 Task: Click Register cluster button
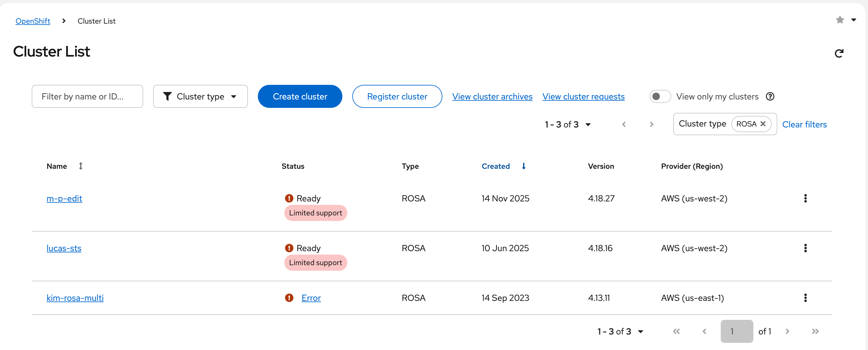tap(397, 96)
